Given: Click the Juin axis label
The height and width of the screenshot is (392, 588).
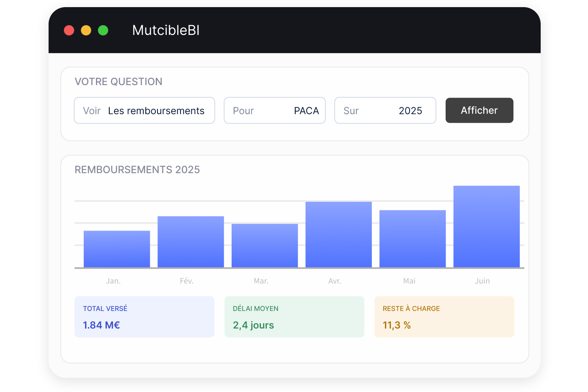Looking at the screenshot, I should [x=482, y=281].
